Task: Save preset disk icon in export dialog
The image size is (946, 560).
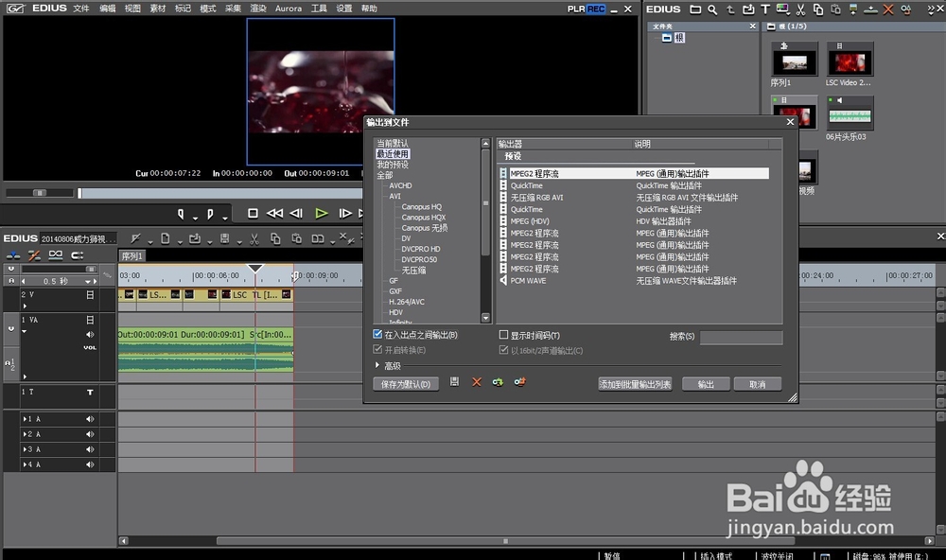Action: point(454,382)
